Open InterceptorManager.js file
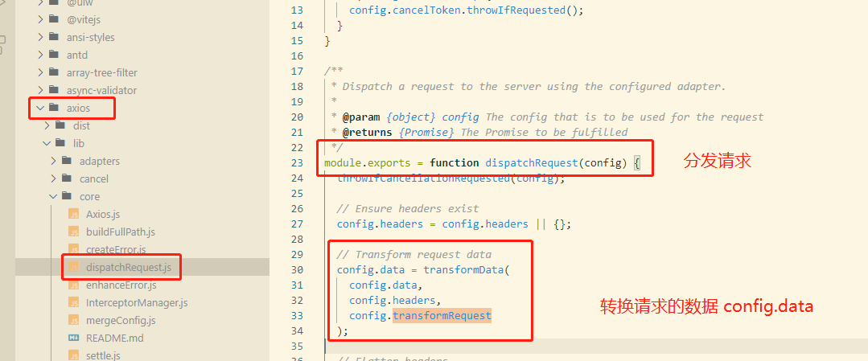This screenshot has height=361, width=868. point(137,303)
